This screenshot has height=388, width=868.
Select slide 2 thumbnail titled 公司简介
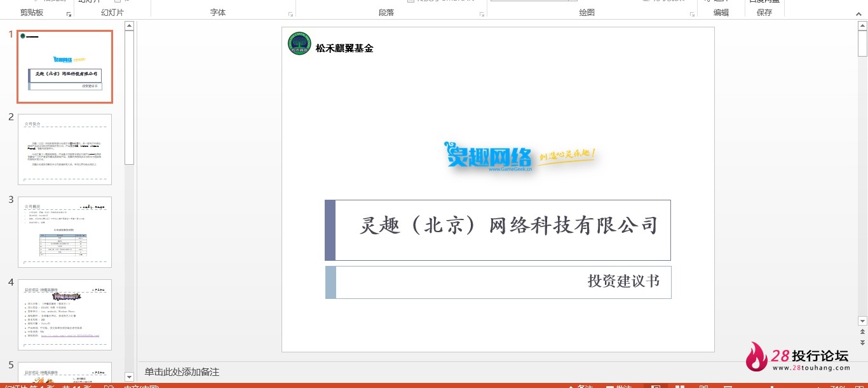point(65,149)
